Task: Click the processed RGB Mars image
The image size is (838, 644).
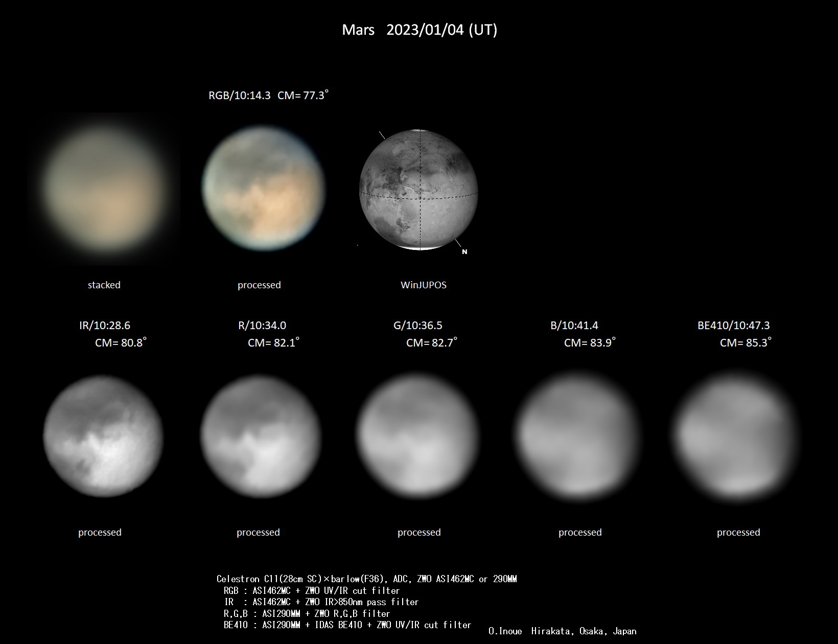Action: coord(264,188)
